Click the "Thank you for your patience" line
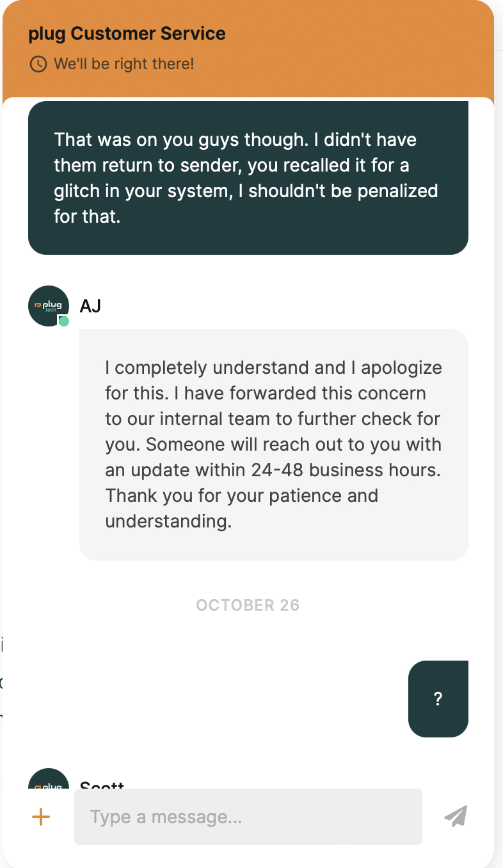 pos(241,495)
